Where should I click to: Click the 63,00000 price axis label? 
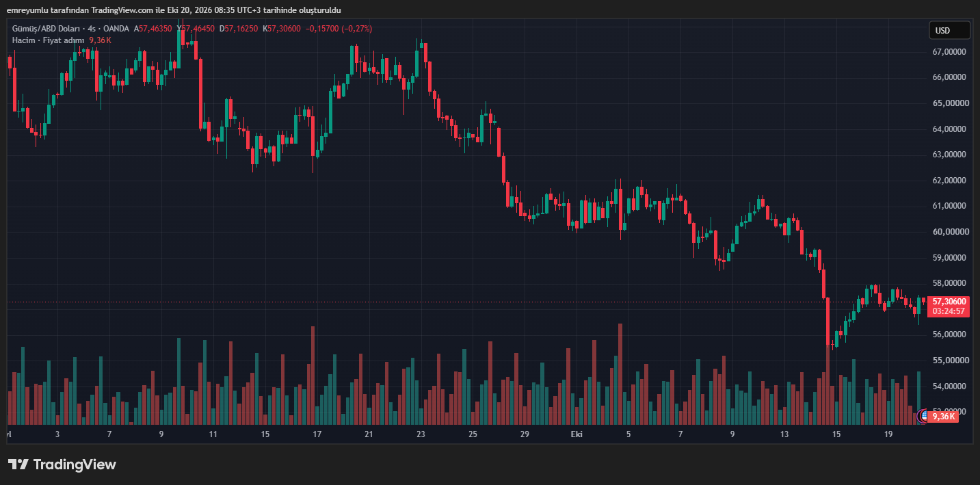[949, 155]
